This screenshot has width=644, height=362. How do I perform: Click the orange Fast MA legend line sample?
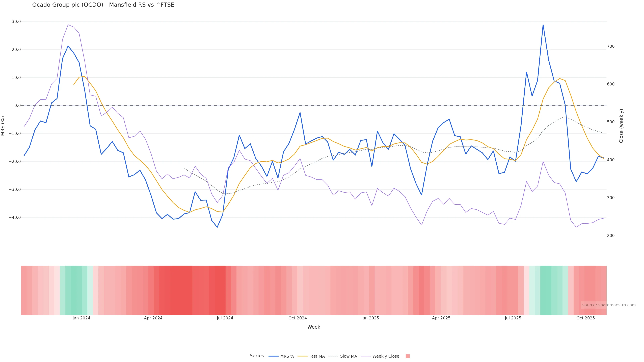303,356
